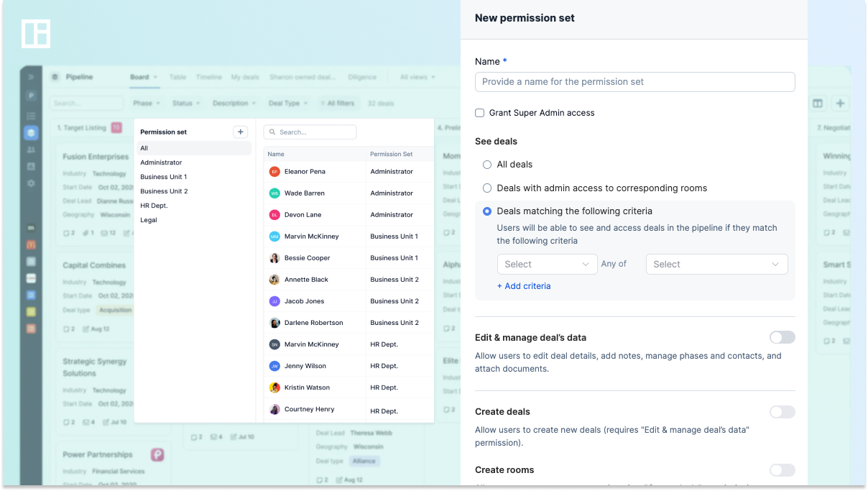The image size is (868, 491).
Task: Click the pipeline search field
Action: (87, 104)
